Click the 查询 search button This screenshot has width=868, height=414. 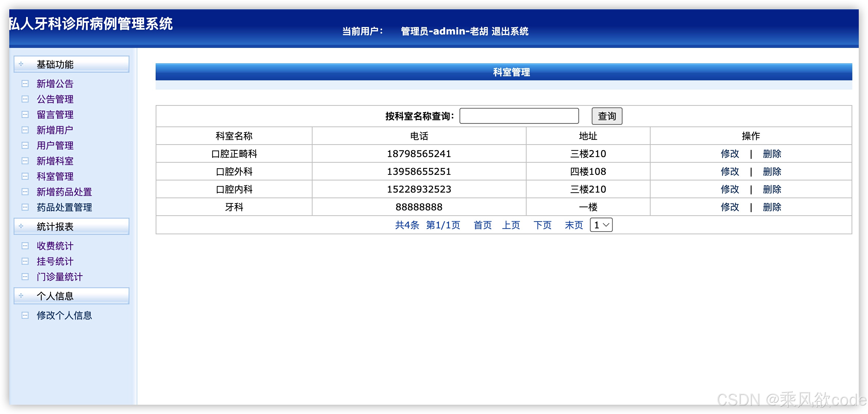607,116
